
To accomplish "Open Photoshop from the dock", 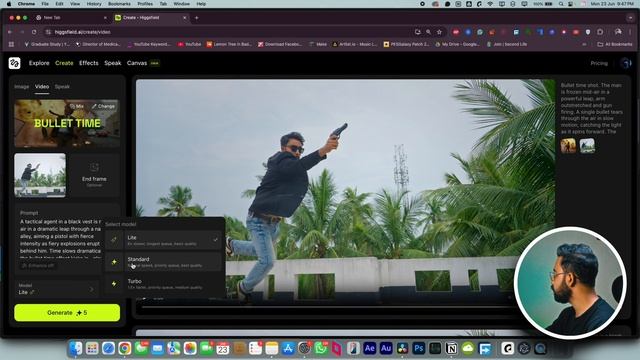I will pyautogui.click(x=419, y=348).
